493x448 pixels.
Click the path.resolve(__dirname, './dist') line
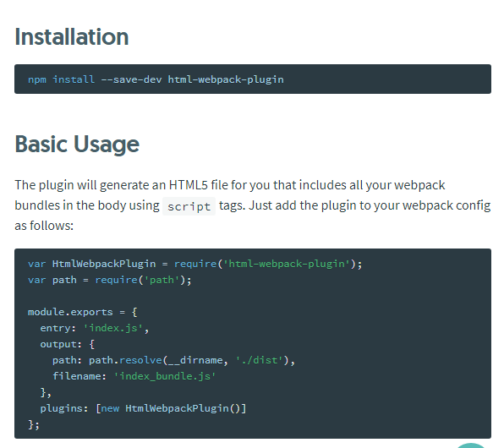click(x=173, y=360)
